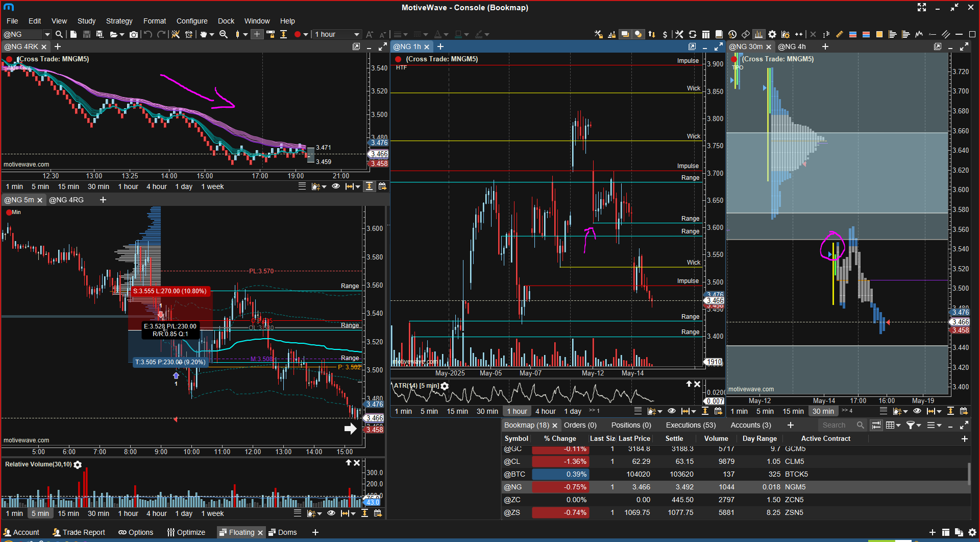
Task: Select the zigzag wave drawing tool
Action: 919,34
